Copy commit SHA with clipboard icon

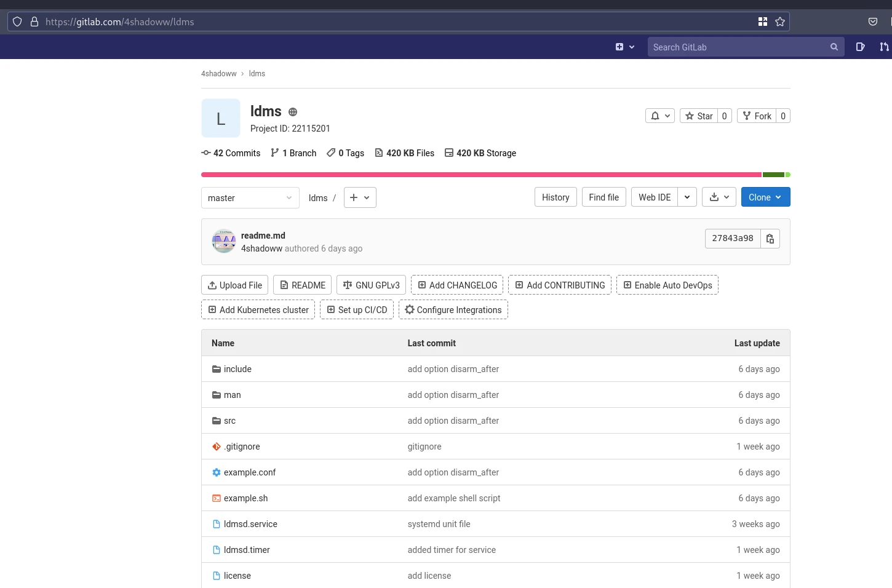click(x=770, y=239)
